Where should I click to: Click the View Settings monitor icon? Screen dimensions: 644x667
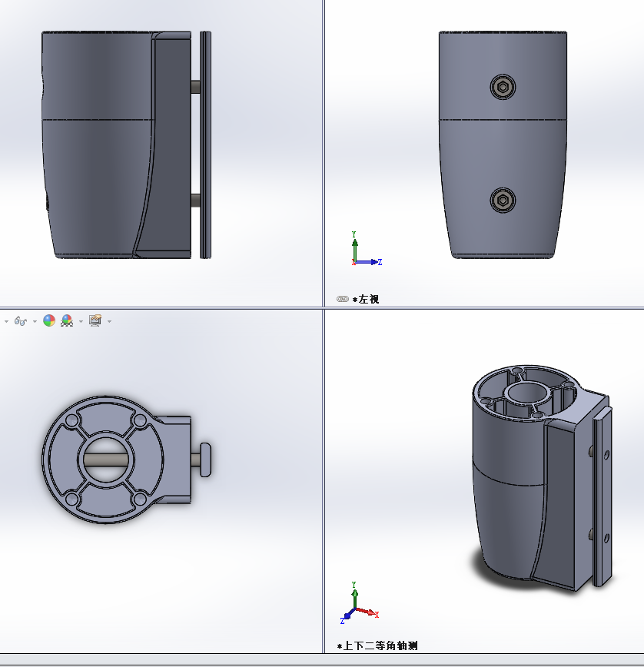[95, 320]
